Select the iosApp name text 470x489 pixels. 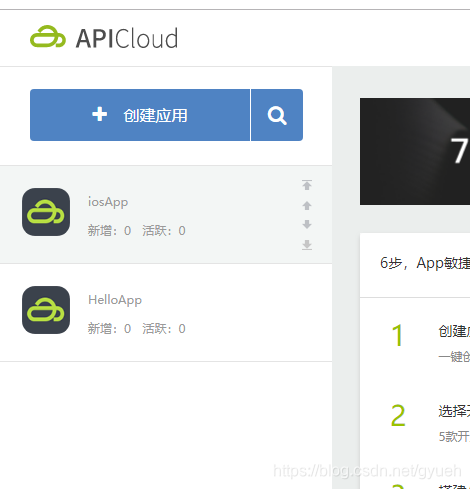click(x=108, y=202)
